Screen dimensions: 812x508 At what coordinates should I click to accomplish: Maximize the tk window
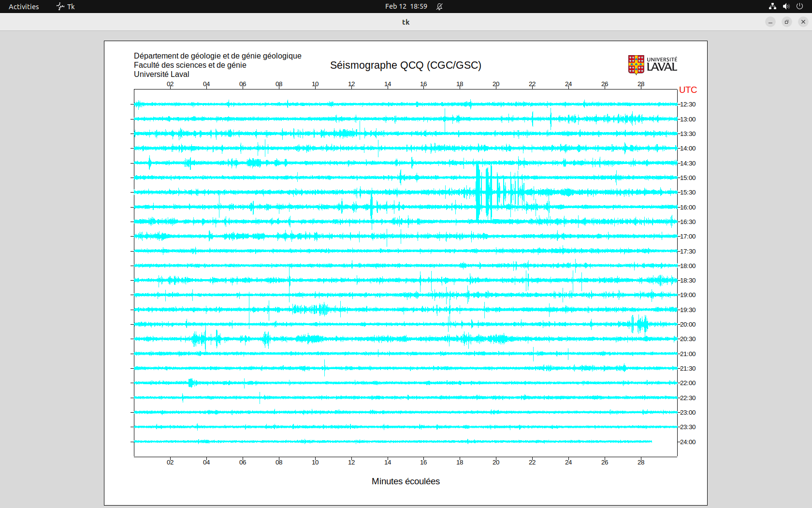(x=787, y=22)
